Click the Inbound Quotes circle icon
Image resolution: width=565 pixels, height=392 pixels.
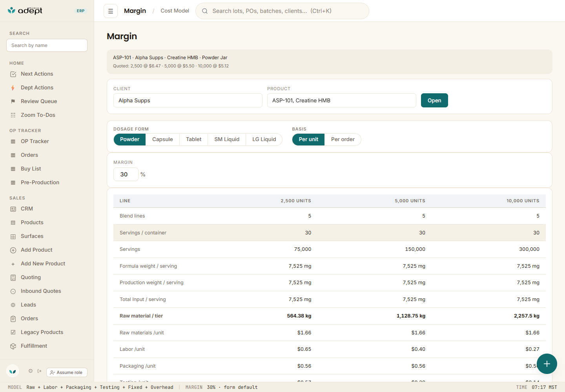[x=13, y=291]
